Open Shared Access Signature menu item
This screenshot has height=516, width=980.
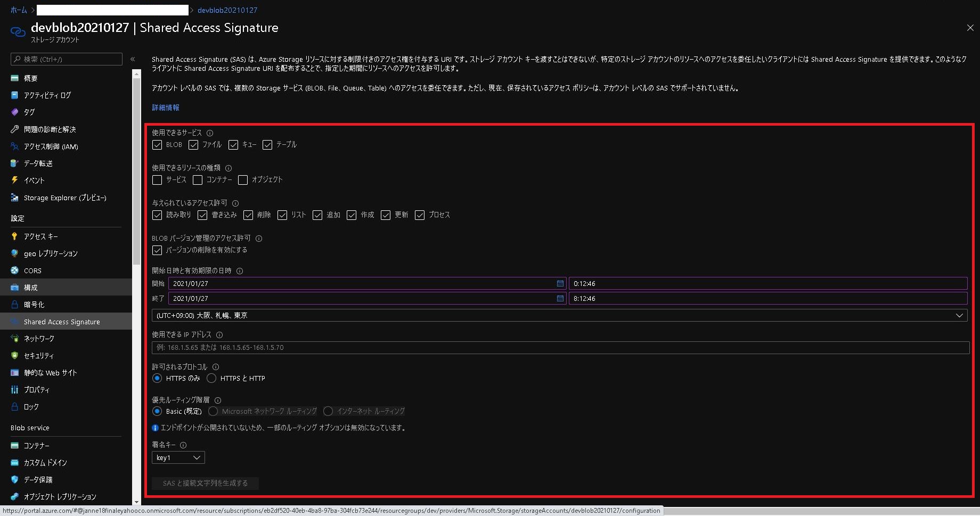coord(66,322)
